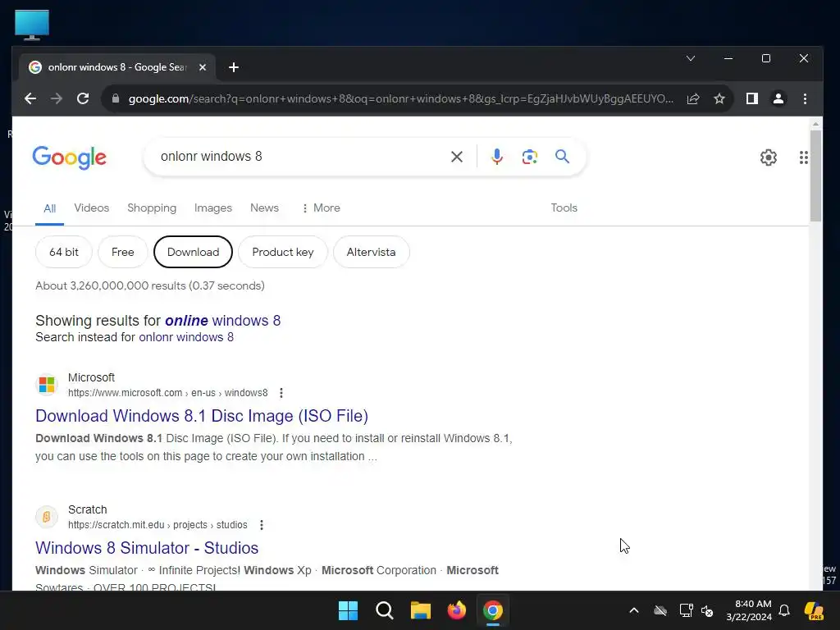840x630 pixels.
Task: Apply the Download filter chip
Action: pos(194,252)
